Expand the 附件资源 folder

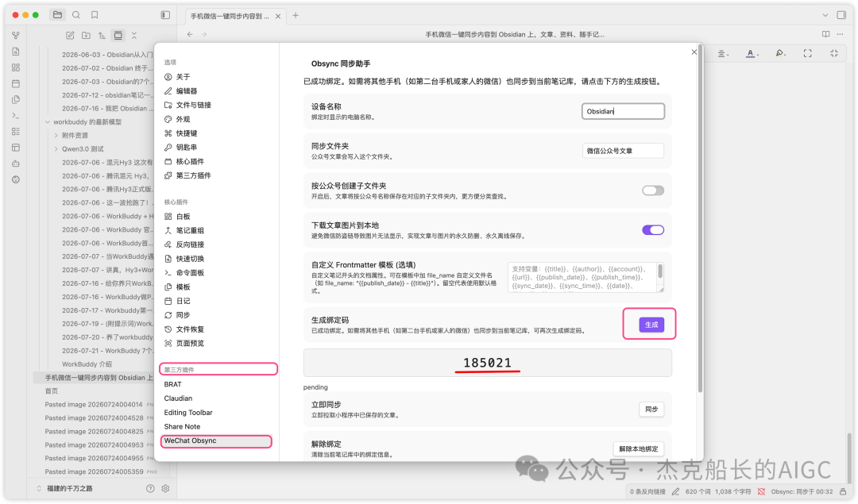point(56,135)
